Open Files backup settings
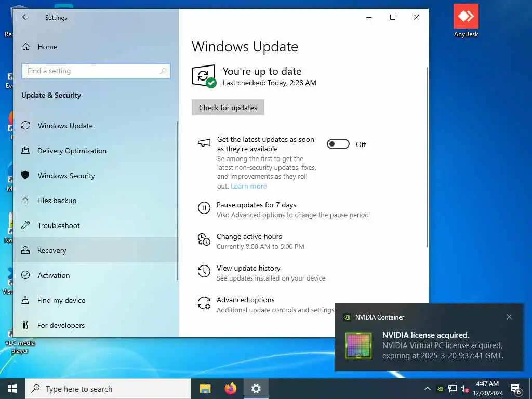 coord(57,201)
